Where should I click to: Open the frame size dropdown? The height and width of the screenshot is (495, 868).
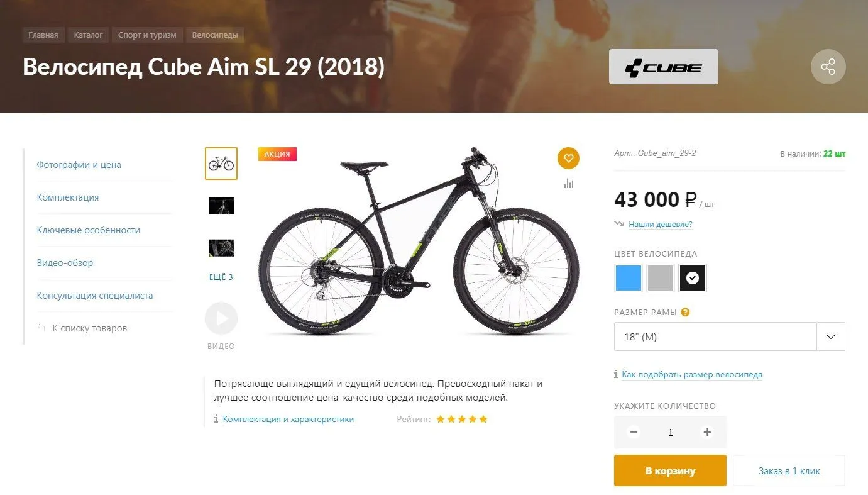[729, 336]
